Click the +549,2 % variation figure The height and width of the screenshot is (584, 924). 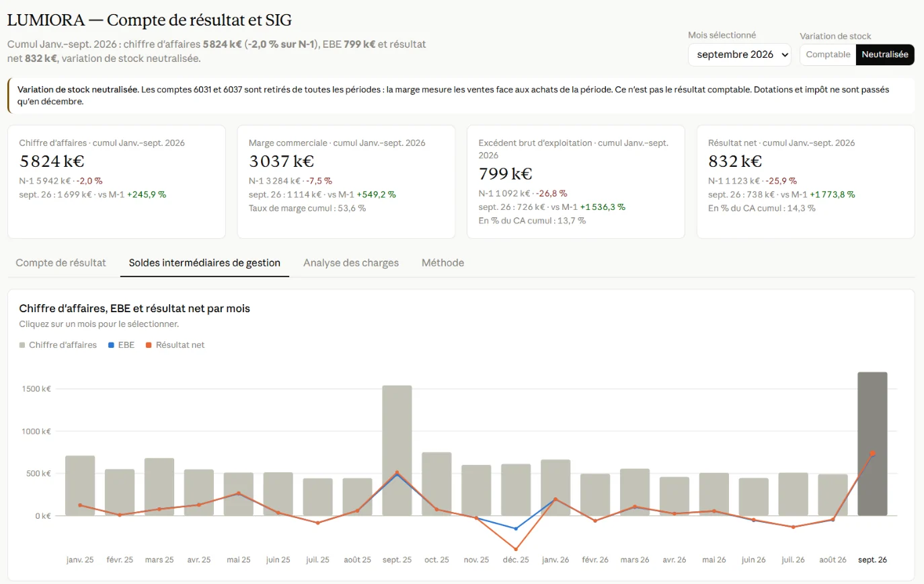(x=376, y=194)
